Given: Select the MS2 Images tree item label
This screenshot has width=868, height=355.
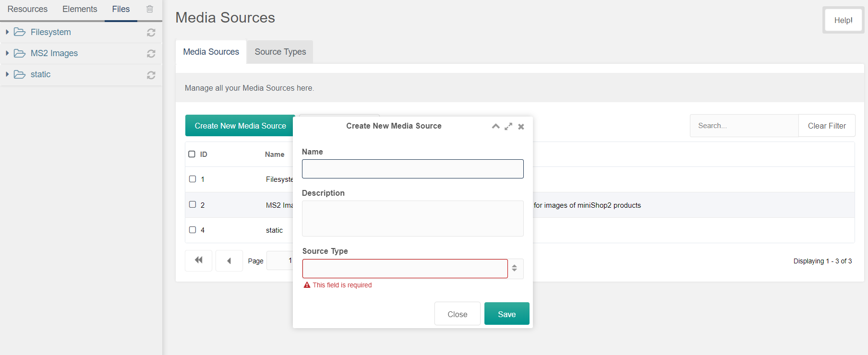Looking at the screenshot, I should [x=54, y=53].
